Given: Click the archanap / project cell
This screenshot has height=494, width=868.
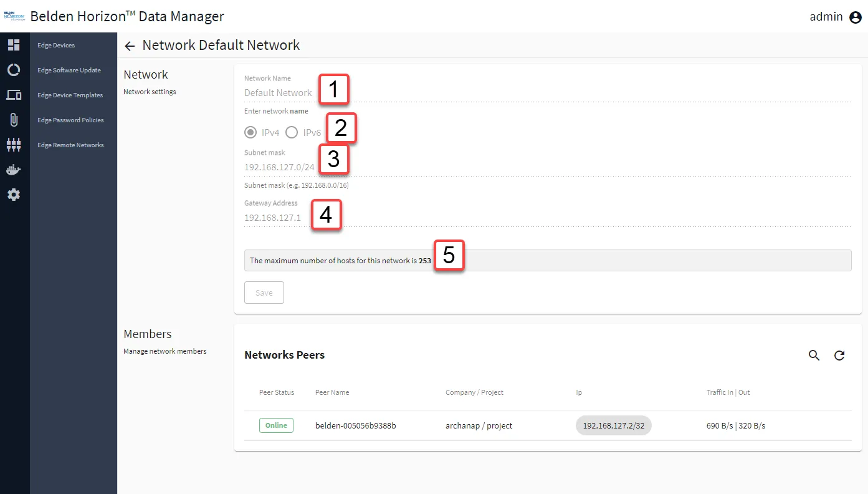Looking at the screenshot, I should coord(479,426).
